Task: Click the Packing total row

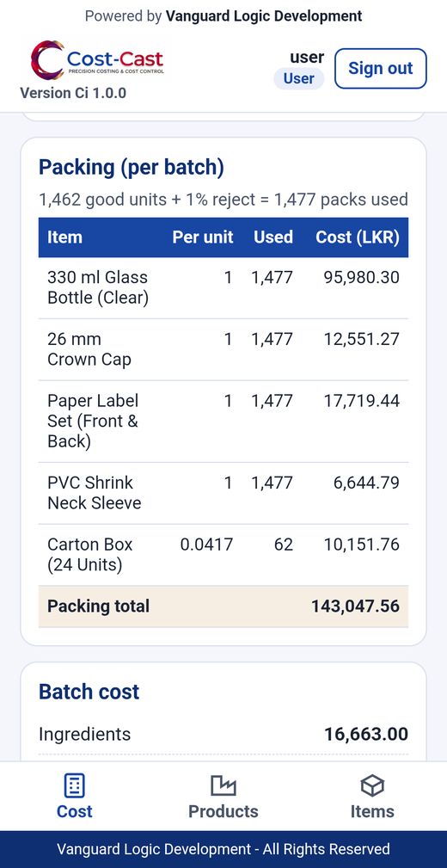Action: [223, 606]
